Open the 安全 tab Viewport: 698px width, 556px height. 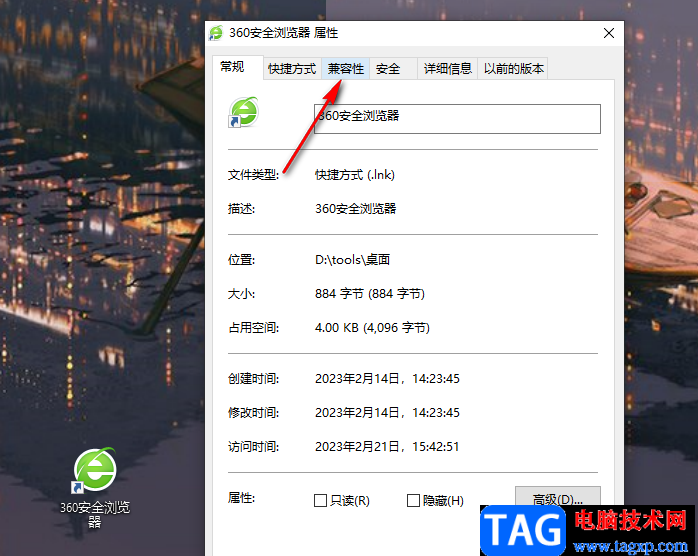393,69
